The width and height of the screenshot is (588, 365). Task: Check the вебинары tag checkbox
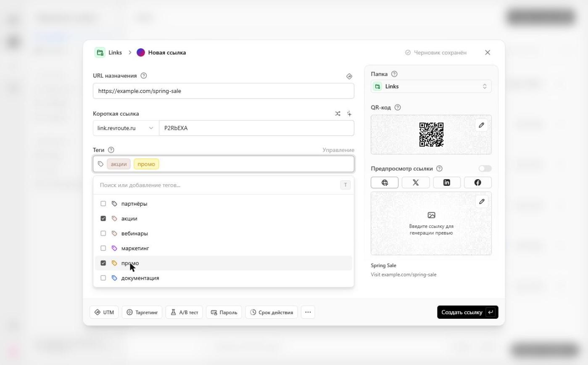coord(103,233)
